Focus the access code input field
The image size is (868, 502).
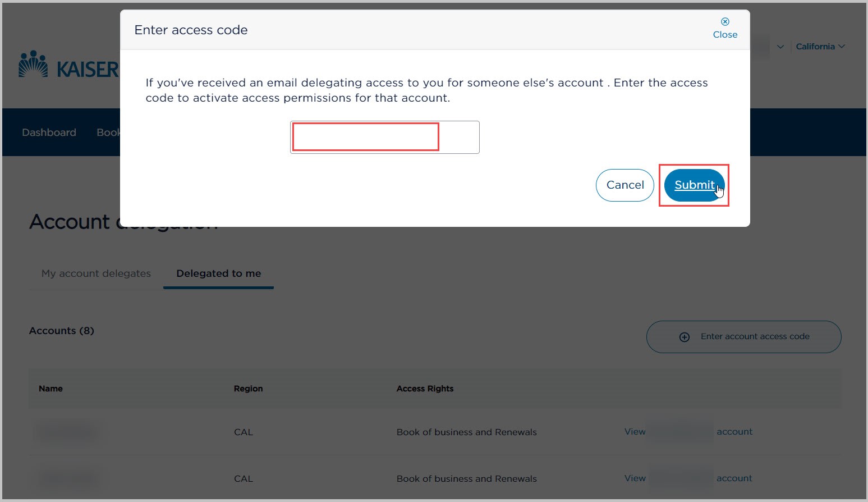point(385,137)
